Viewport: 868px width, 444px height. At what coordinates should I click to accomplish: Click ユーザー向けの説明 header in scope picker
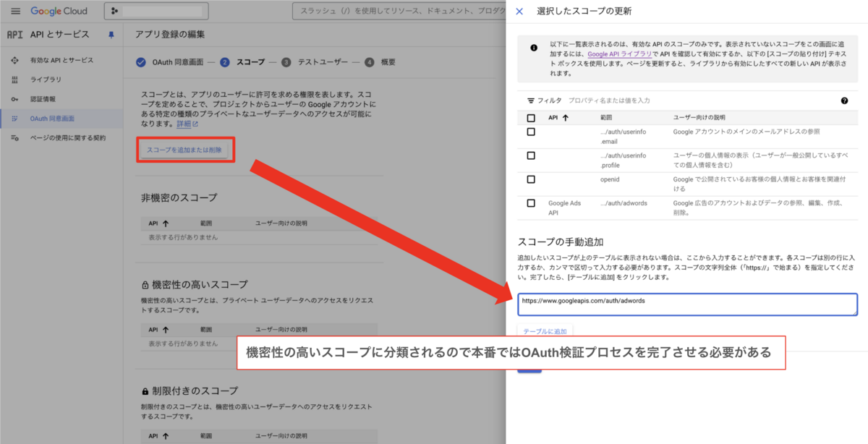[699, 117]
